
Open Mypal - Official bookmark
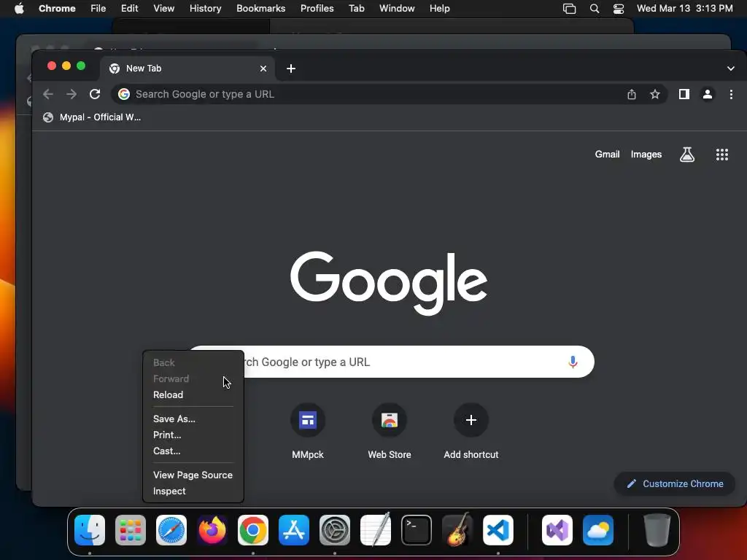92,117
